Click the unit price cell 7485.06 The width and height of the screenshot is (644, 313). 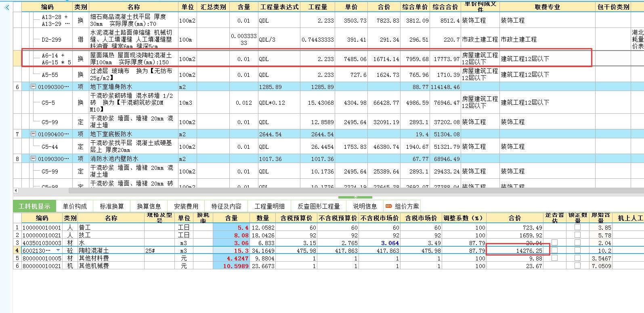coord(351,59)
